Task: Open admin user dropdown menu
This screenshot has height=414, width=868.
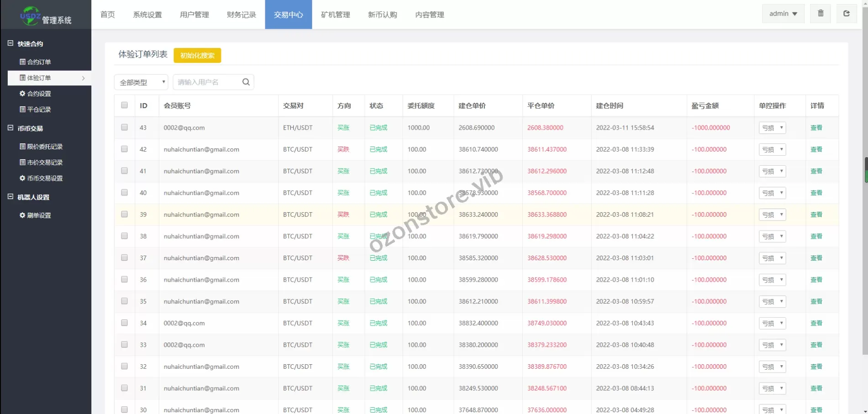Action: pos(783,14)
